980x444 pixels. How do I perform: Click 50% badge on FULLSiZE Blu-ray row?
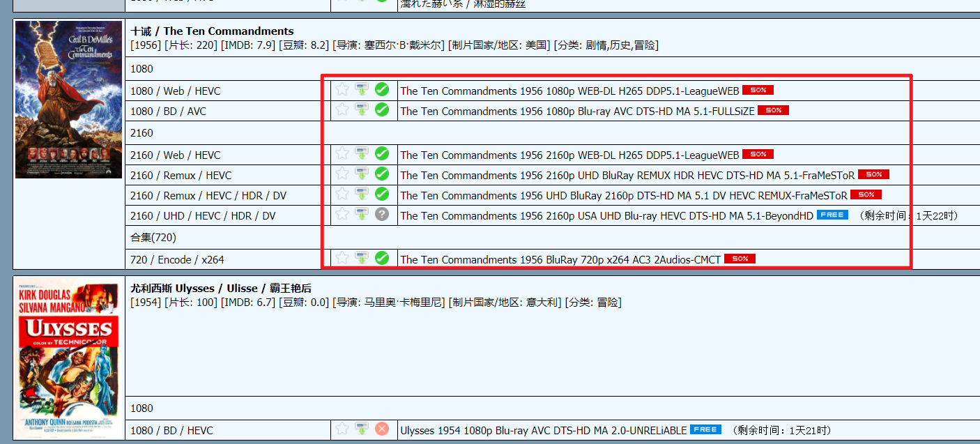coord(773,110)
